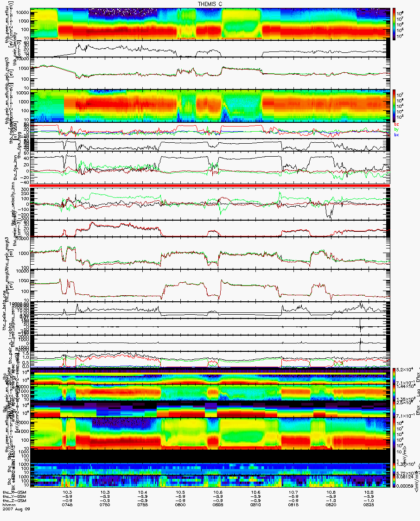Click the color bar labeled 5.2×10^4
420x521 pixels.
[x=394, y=376]
